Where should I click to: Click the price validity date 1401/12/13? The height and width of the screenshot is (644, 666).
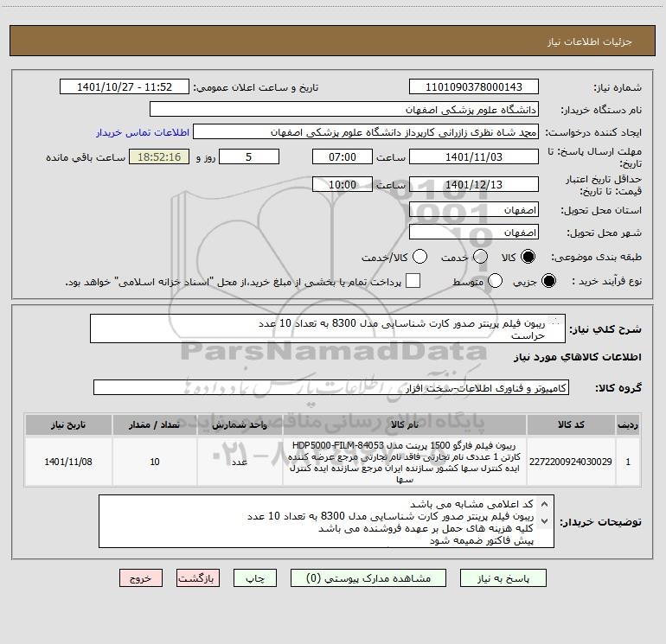[x=474, y=184]
